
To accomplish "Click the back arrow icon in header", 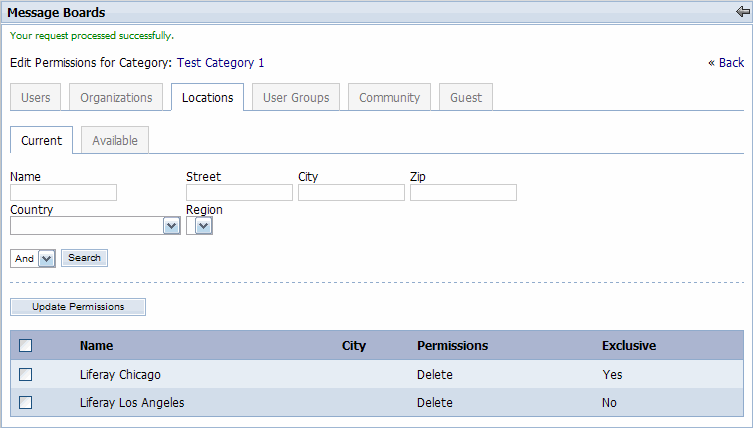I will click(x=741, y=12).
